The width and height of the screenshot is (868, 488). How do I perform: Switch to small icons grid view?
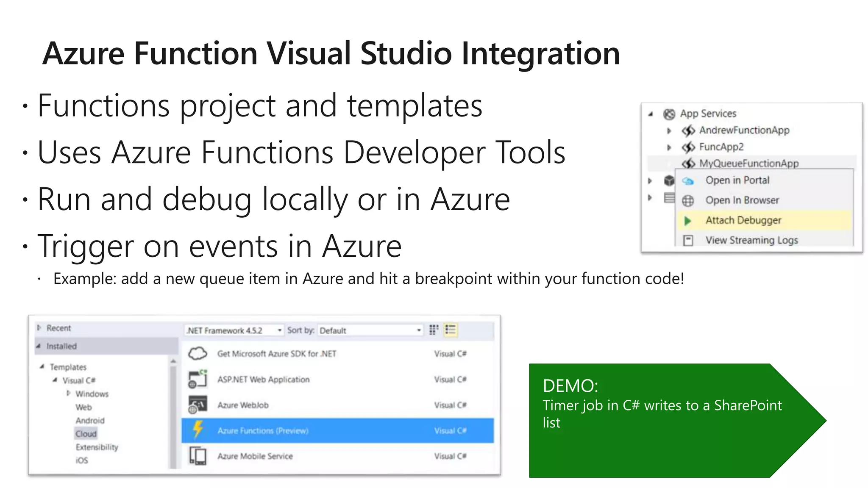click(x=434, y=330)
